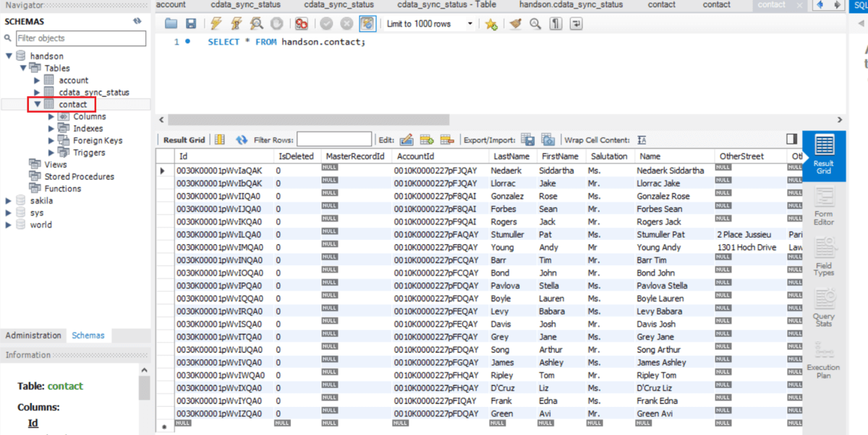Run Explain on current statement
The width and height of the screenshot is (868, 435).
pos(257,24)
